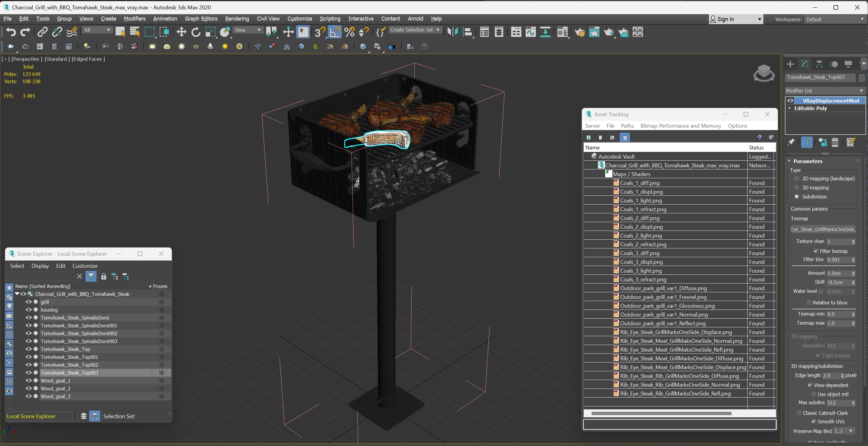Click the Redo arrow icon
Image resolution: width=868 pixels, height=446 pixels.
(x=25, y=32)
